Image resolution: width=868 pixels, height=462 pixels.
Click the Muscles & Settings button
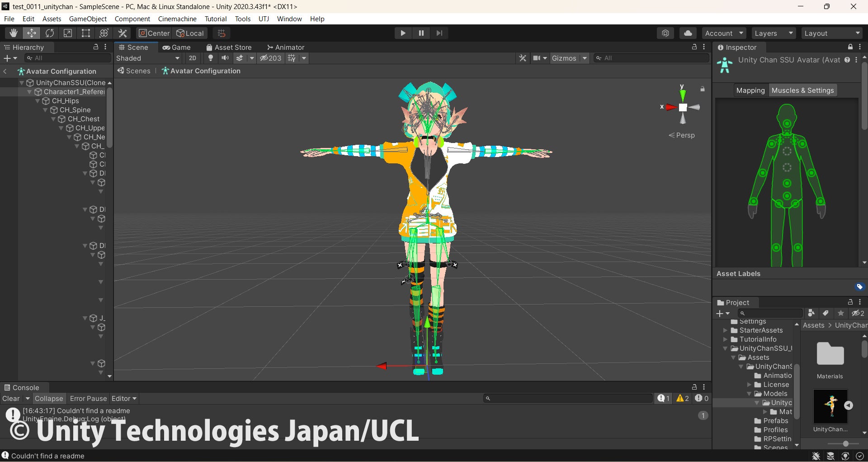pos(802,90)
